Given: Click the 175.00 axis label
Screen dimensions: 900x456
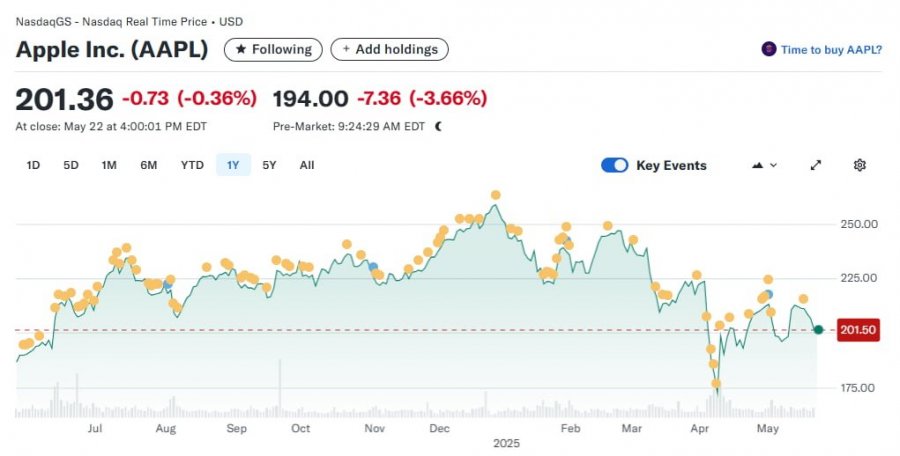Looking at the screenshot, I should 859,388.
